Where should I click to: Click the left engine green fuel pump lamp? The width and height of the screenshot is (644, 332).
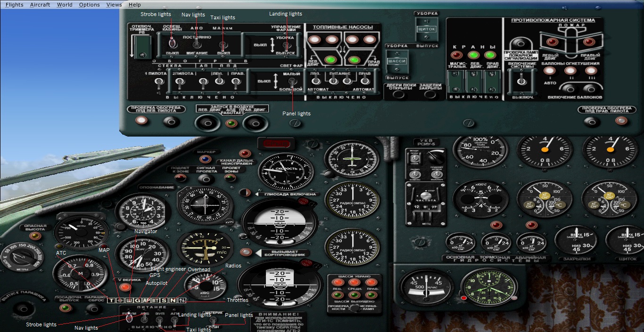[x=331, y=60]
